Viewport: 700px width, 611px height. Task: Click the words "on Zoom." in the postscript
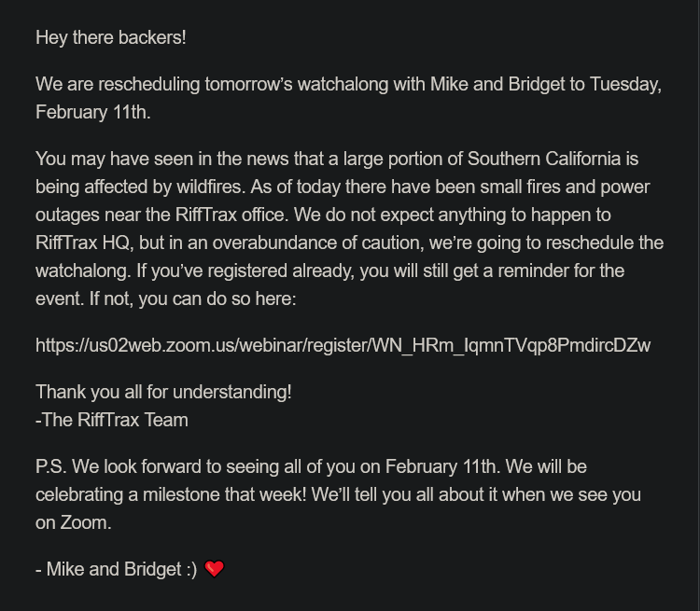tap(73, 522)
